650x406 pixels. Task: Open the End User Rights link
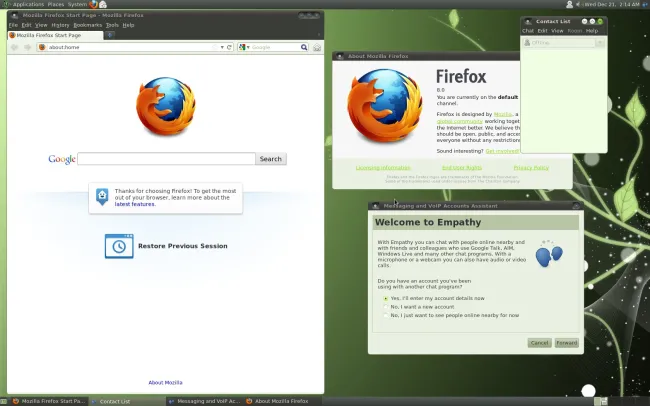462,168
